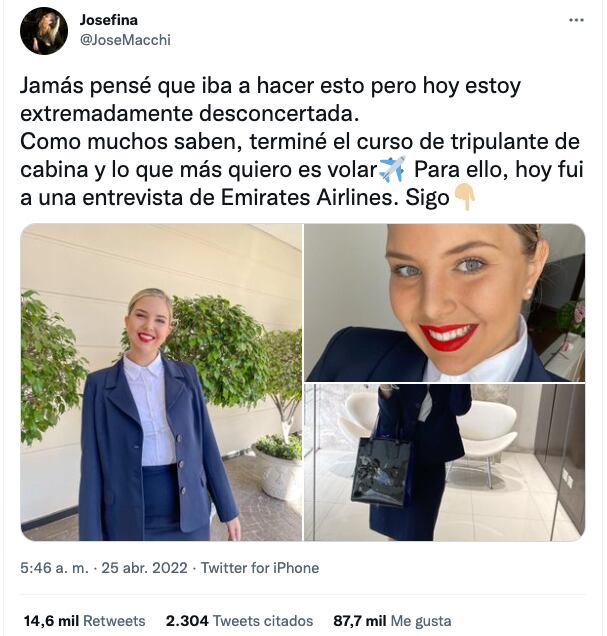Click the pointing-down hand emoji
This screenshot has width=607, height=636.
pos(465,197)
